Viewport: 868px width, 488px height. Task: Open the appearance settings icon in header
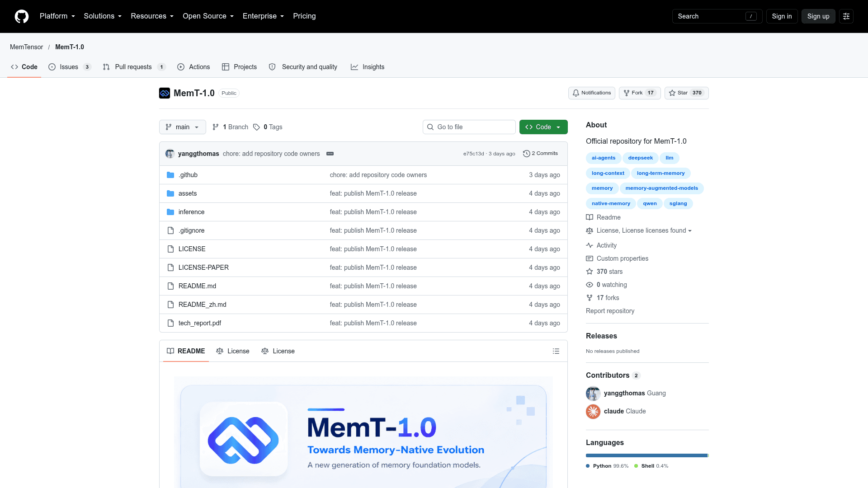[x=846, y=16]
